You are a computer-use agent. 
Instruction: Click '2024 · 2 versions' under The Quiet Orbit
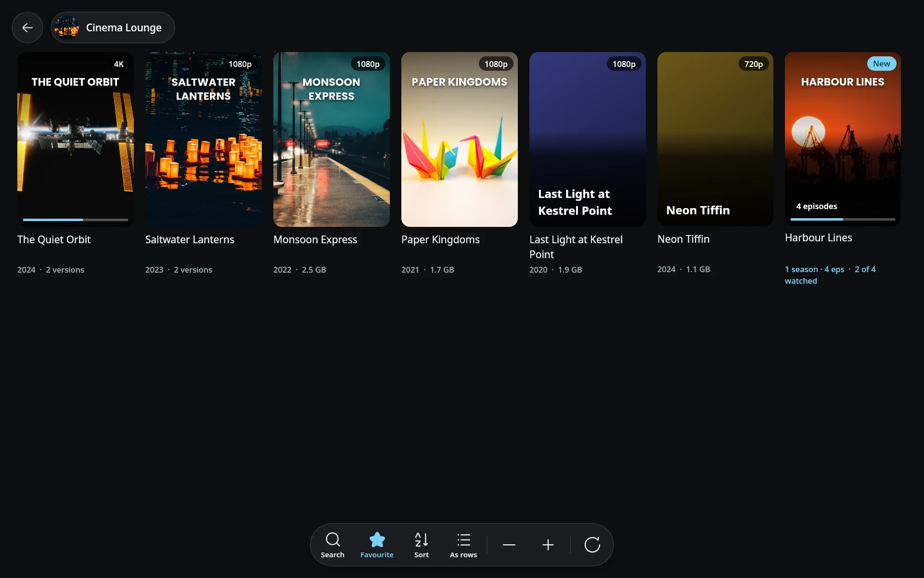(x=51, y=270)
